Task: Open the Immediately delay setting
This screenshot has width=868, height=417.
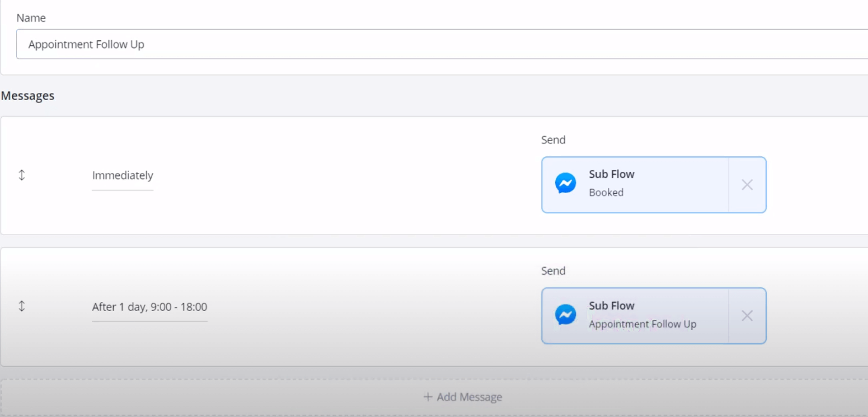Action: [x=123, y=175]
